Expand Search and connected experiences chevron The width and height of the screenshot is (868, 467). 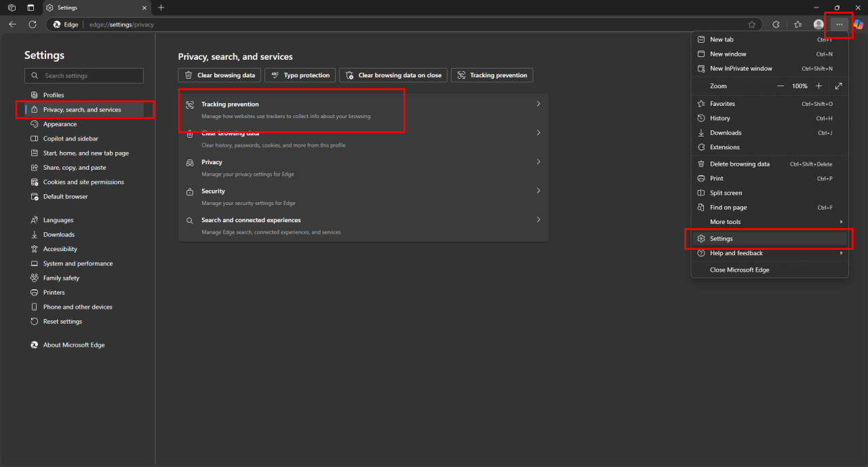538,220
